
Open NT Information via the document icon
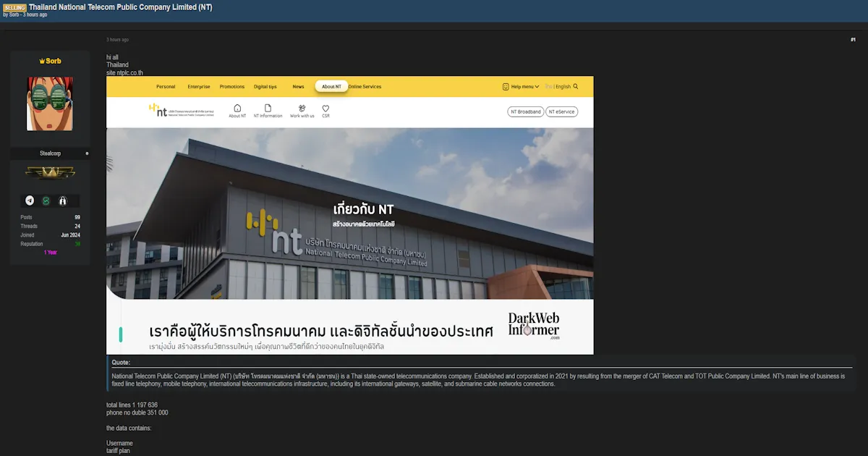click(x=268, y=109)
